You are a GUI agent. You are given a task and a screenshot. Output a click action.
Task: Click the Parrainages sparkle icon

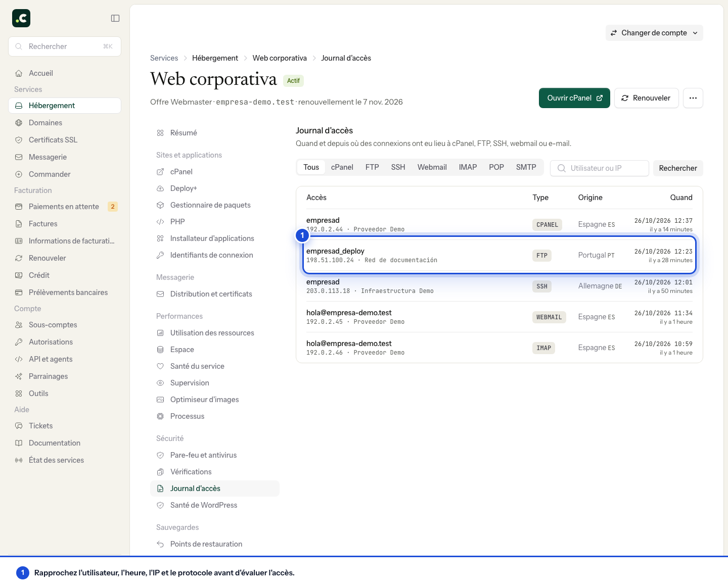coord(19,376)
